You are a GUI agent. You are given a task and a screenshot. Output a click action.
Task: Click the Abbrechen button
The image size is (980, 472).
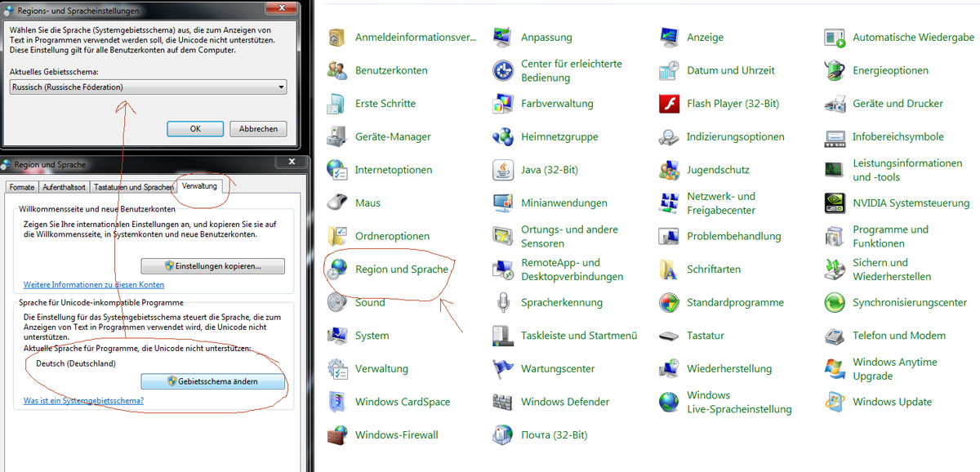click(x=258, y=129)
